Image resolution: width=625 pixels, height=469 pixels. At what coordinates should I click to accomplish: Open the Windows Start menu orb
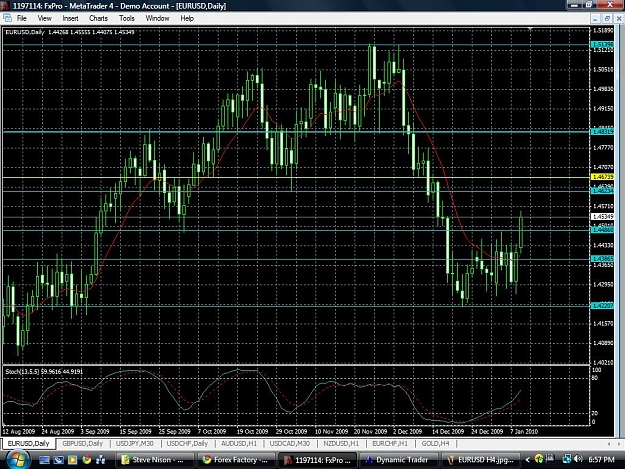(17, 460)
